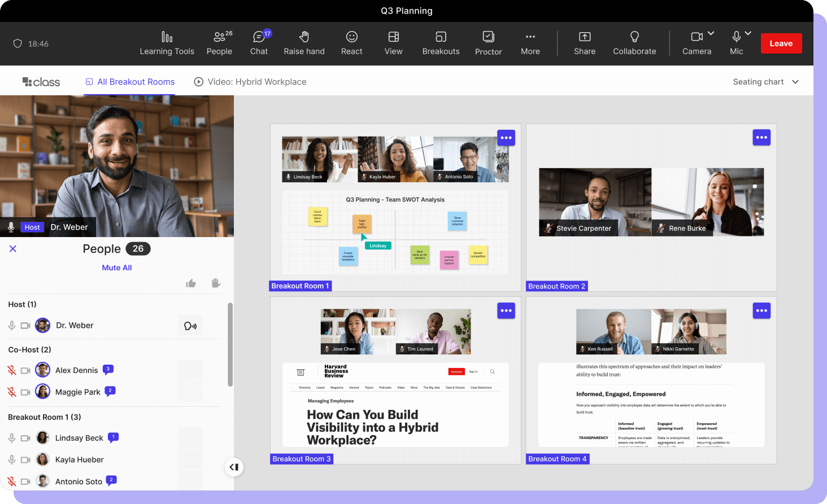This screenshot has width=827, height=504.
Task: Open the Breakout Room 2 options menu
Action: pyautogui.click(x=761, y=138)
